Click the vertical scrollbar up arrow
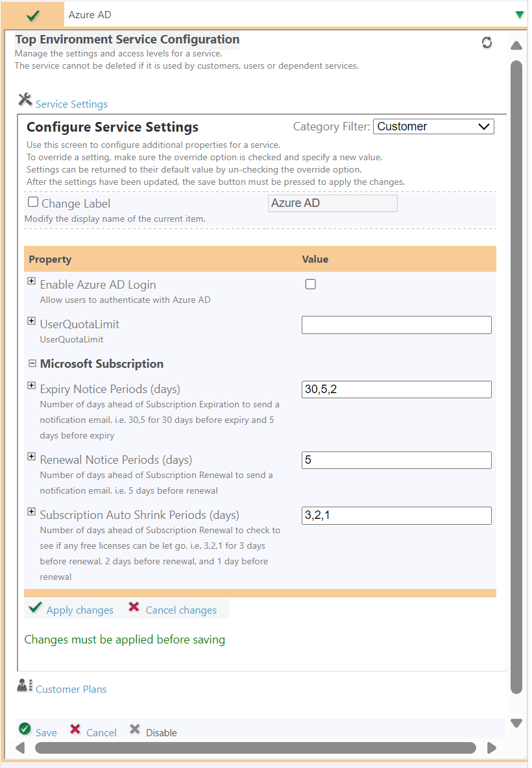 pos(516,45)
